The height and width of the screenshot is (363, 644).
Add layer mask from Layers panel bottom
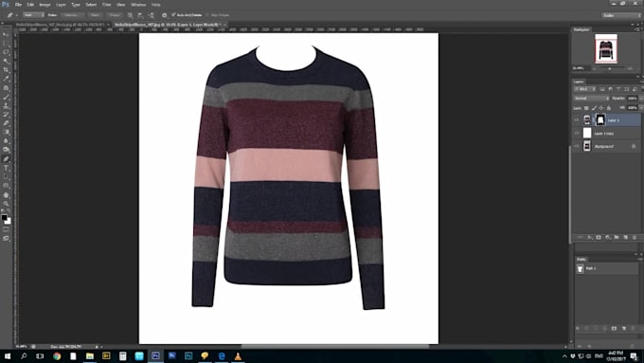click(599, 237)
